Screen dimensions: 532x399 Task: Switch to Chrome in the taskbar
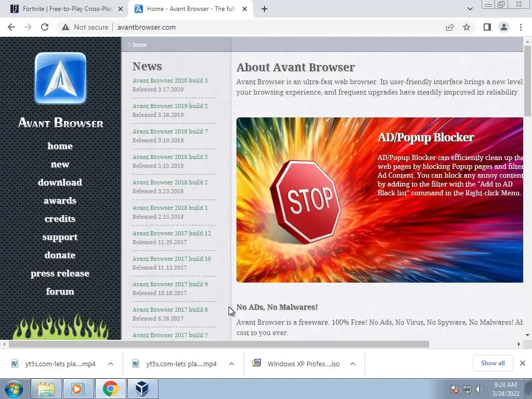tap(110, 389)
